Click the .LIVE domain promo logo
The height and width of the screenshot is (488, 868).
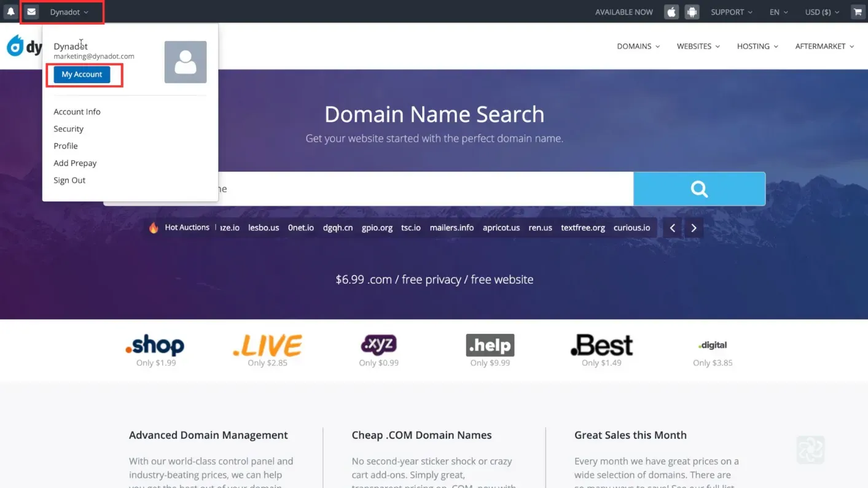(267, 345)
